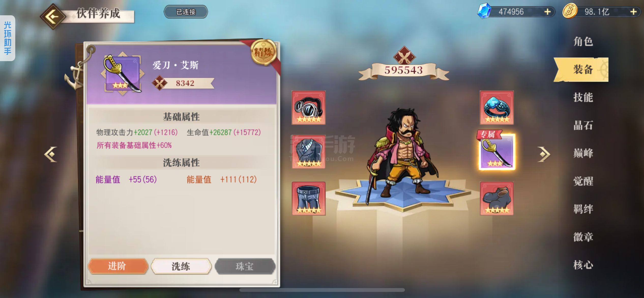Select the 专属 sword equipment slot
644x298 pixels.
tap(497, 151)
